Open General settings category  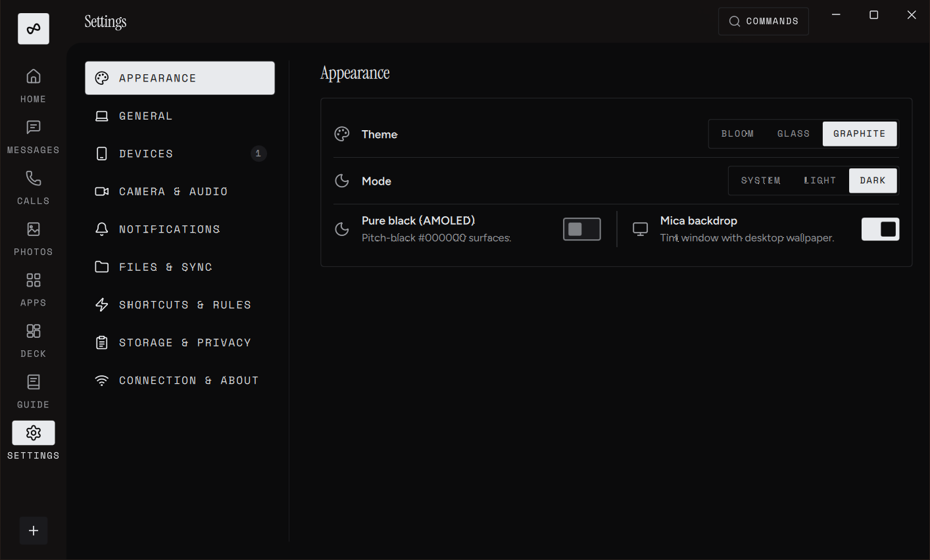click(180, 116)
